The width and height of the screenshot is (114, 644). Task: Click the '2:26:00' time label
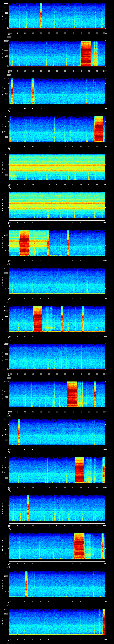tap(9, 184)
